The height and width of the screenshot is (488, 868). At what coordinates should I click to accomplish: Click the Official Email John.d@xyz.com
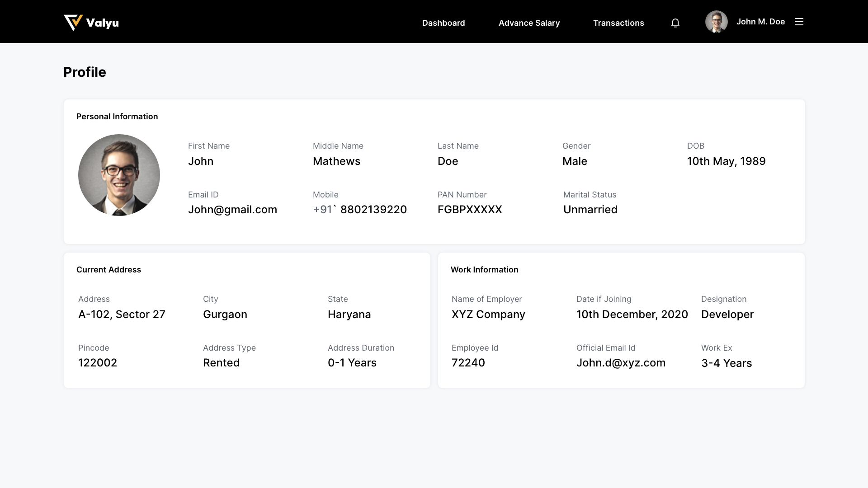pos(621,363)
